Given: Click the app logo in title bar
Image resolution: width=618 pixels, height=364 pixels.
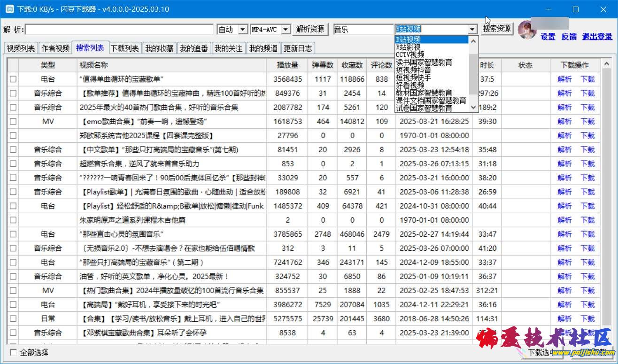Looking at the screenshot, I should 9,9.
